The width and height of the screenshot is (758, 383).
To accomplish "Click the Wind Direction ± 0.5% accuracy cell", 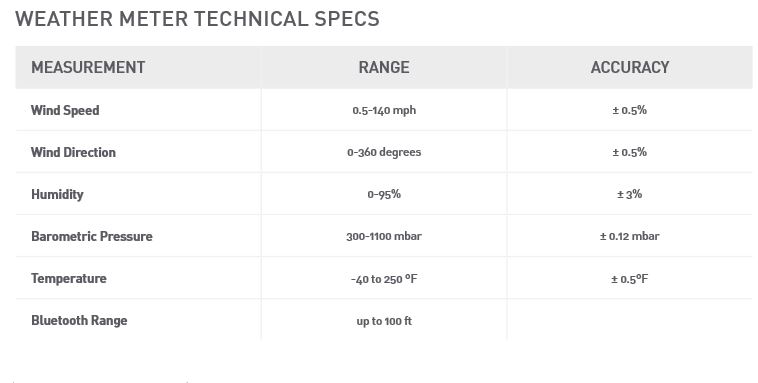I will point(629,152).
